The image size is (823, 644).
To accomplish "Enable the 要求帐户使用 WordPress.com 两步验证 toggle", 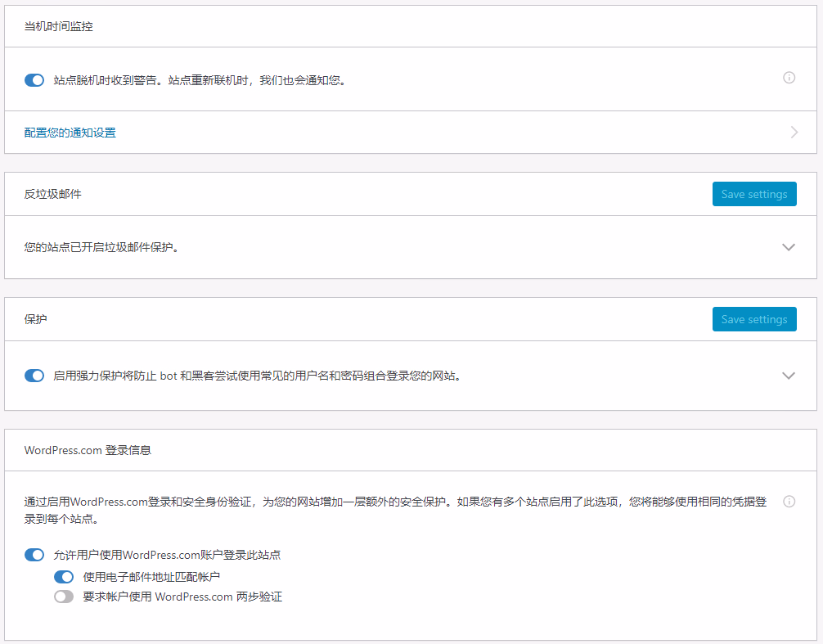I will tap(64, 597).
